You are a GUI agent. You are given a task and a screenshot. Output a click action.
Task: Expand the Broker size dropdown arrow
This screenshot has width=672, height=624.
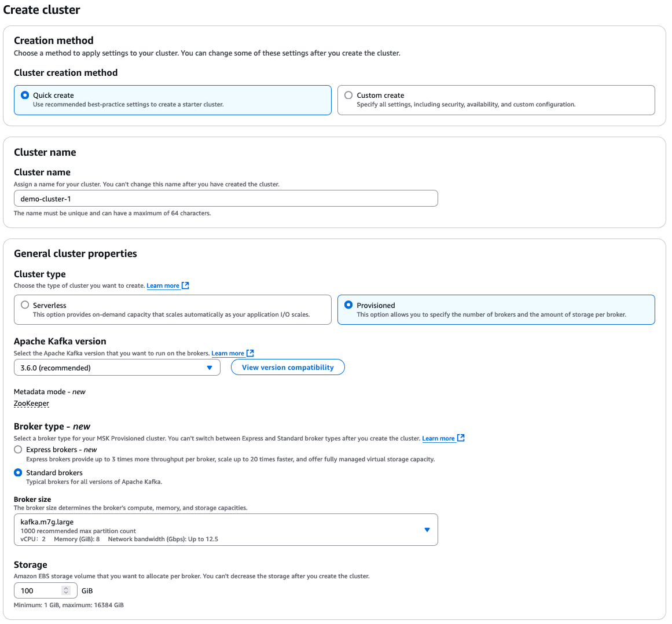click(x=427, y=530)
